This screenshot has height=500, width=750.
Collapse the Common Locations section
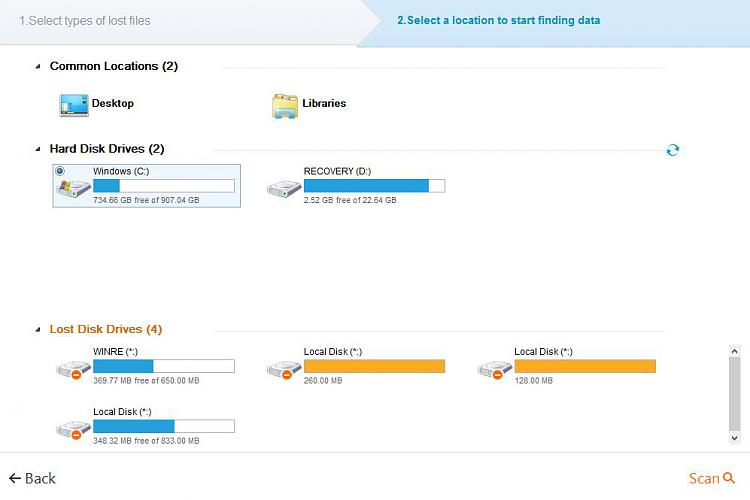point(38,67)
